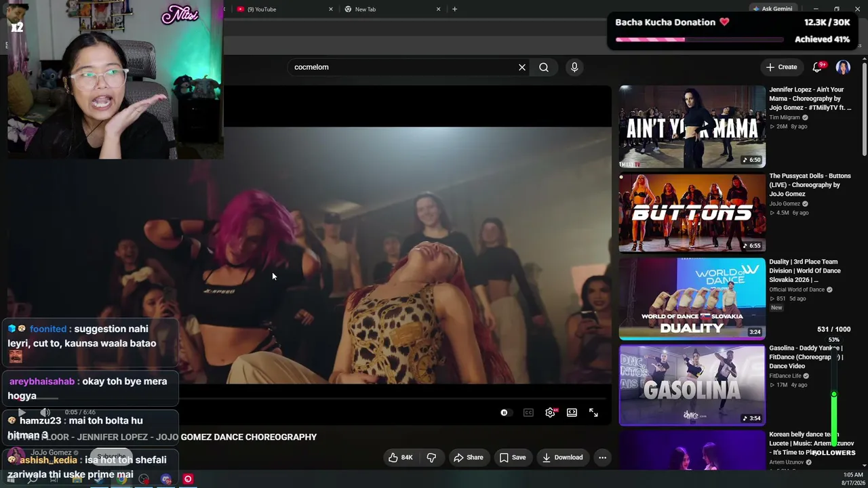Close the '(9) YouTube' tab
This screenshot has height=488, width=868.
coord(331,9)
